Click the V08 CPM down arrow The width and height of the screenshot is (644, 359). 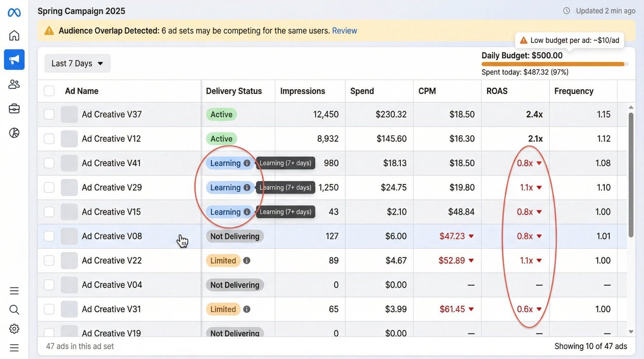coord(471,236)
